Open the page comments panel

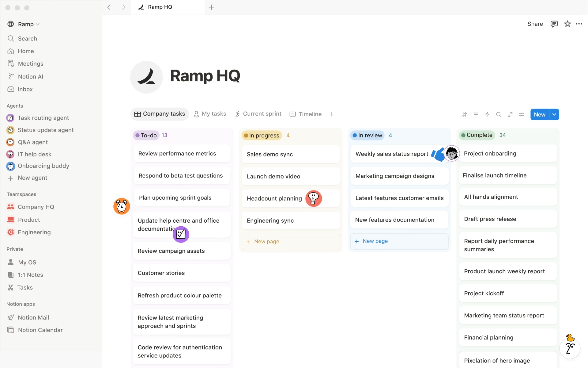[554, 24]
